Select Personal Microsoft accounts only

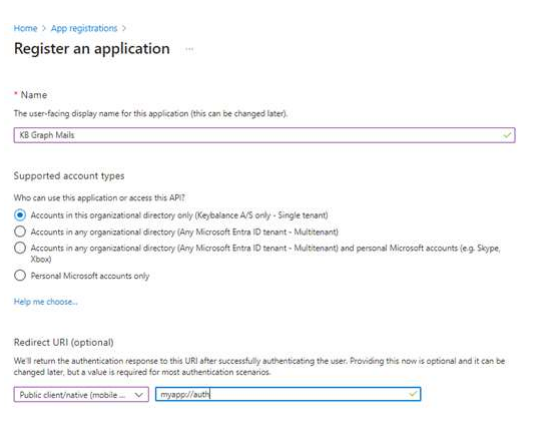pos(20,275)
